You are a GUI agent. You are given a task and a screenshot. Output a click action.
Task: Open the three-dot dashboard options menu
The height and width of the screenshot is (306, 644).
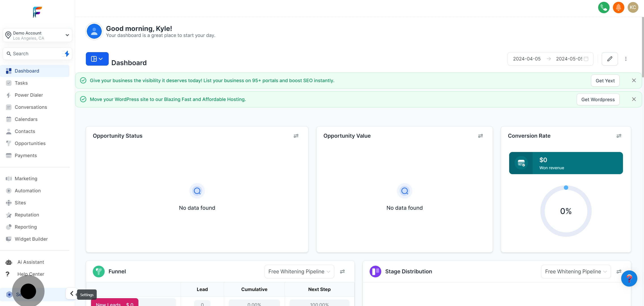pyautogui.click(x=626, y=59)
